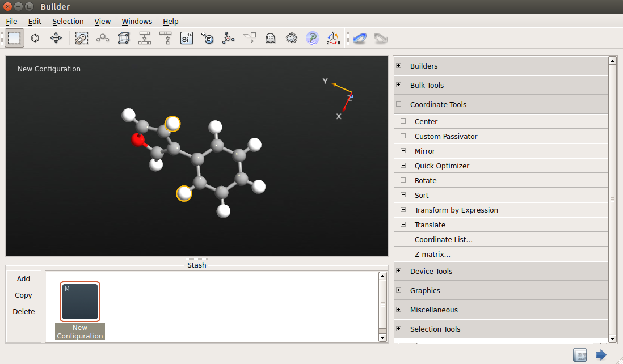Click the purple question mark icon
The height and width of the screenshot is (364, 623).
pos(312,38)
